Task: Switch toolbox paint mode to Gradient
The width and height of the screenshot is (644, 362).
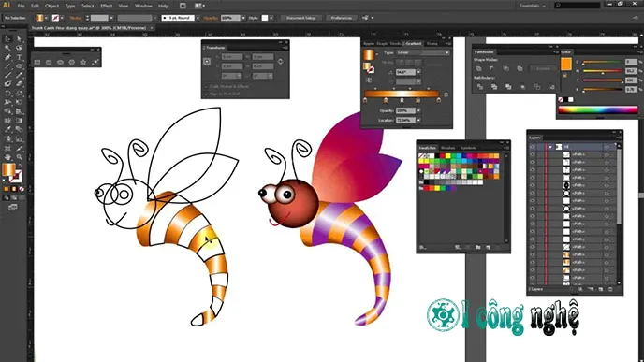Action: pos(14,189)
